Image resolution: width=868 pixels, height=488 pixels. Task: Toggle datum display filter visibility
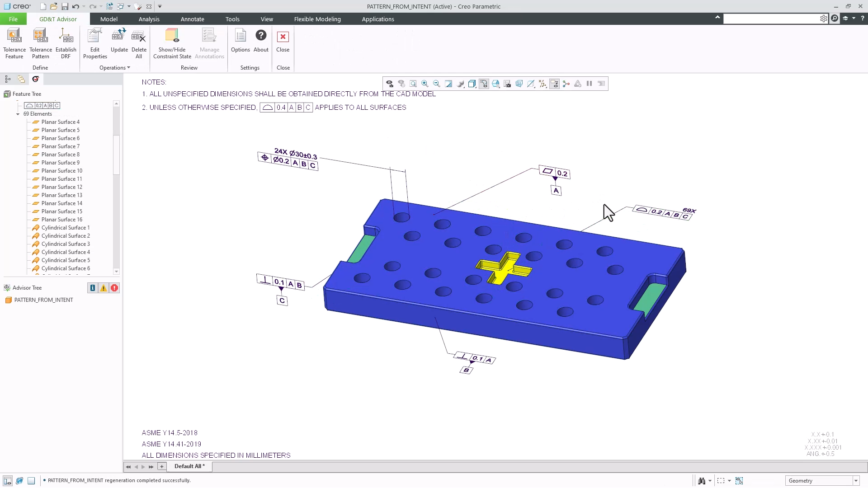click(542, 84)
